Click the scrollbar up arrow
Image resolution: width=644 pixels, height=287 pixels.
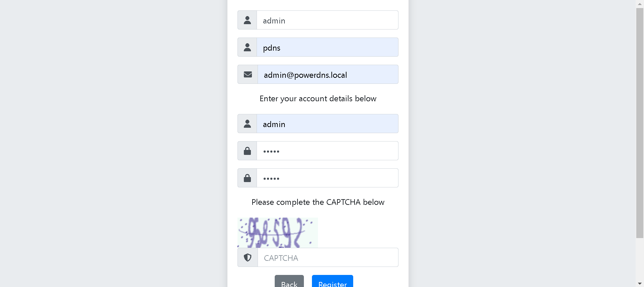[x=640, y=4]
